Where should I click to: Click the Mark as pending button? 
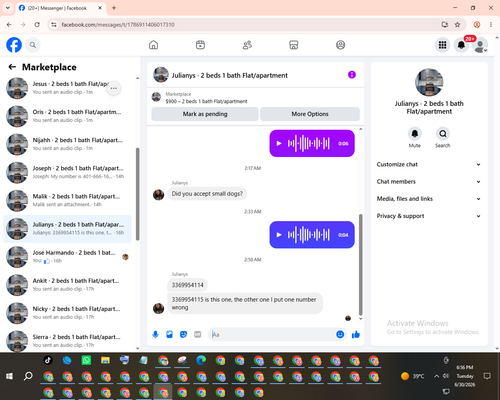pos(205,114)
